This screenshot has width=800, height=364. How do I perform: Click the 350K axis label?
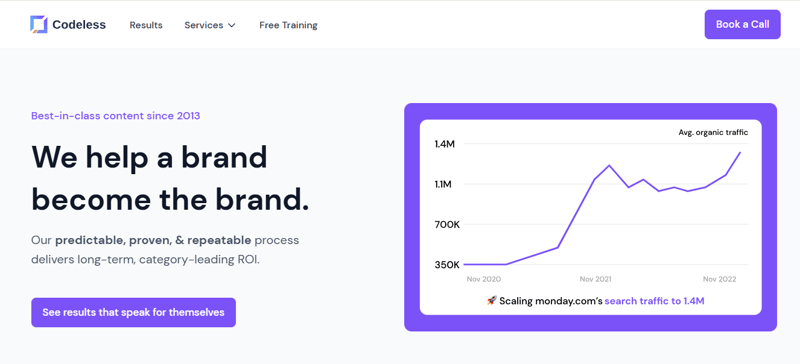pyautogui.click(x=447, y=264)
